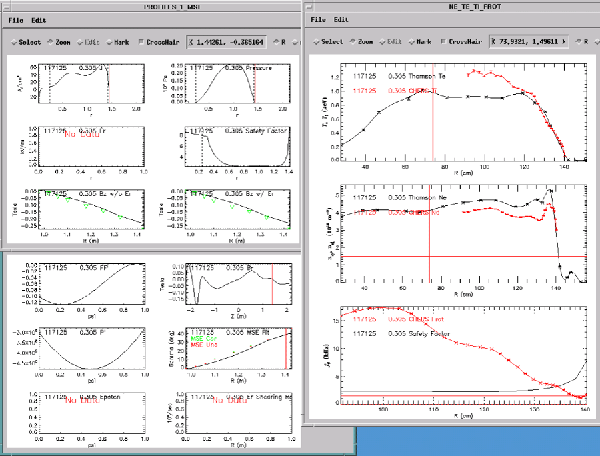The image size is (600, 456).
Task: Click the red MSE Unc legend text
Action: 204,345
